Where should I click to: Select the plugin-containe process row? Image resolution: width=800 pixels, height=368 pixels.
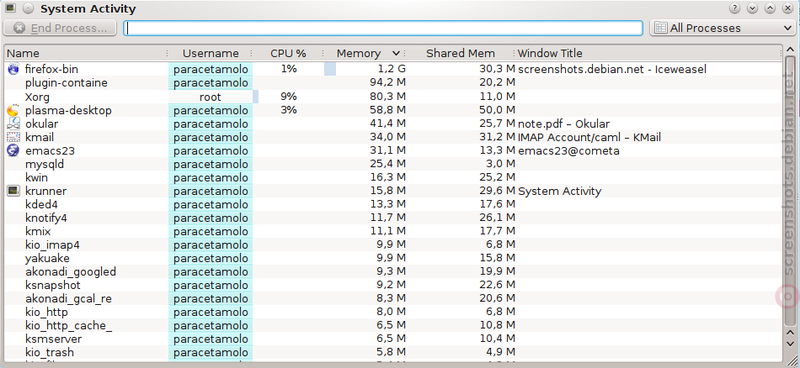393,83
